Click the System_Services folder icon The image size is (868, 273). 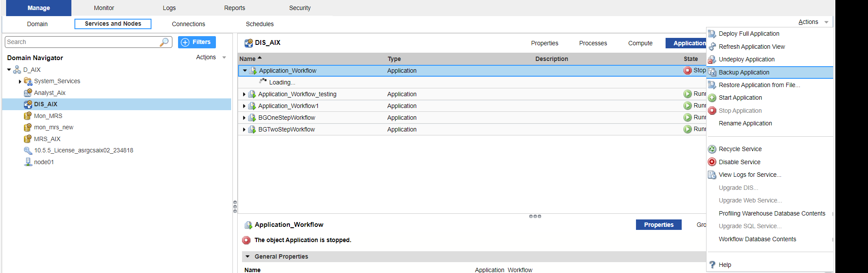tap(28, 81)
